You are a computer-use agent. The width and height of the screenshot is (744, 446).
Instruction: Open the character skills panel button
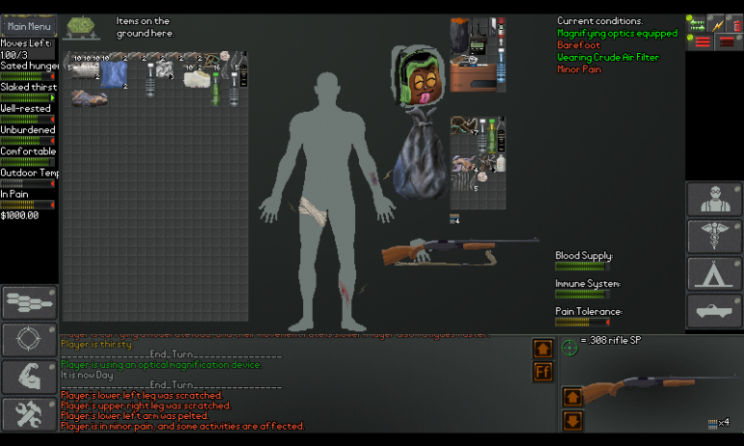click(714, 200)
